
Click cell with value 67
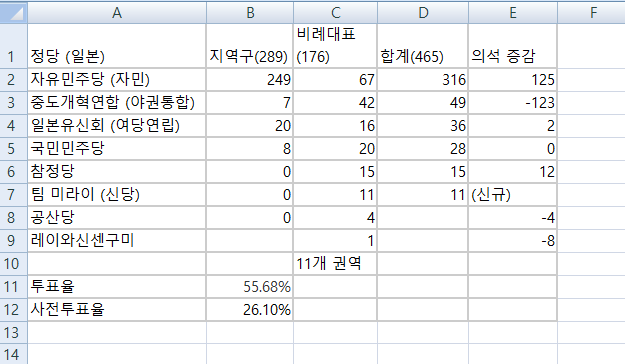[x=335, y=80]
